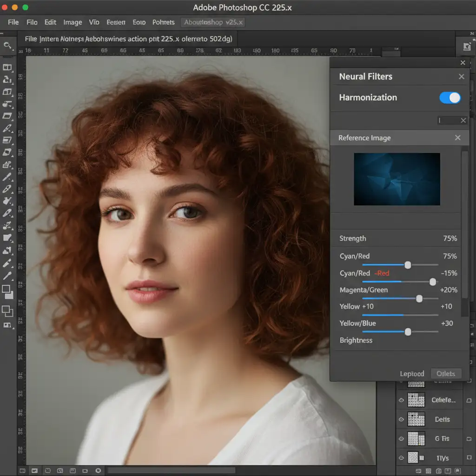Viewport: 476px width, 476px height.
Task: Click the overlapping squares icon below the color swatches
Action: tap(7, 310)
